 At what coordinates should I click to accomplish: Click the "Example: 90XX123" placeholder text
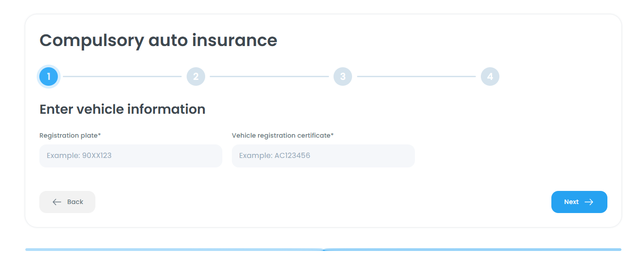[x=79, y=156]
